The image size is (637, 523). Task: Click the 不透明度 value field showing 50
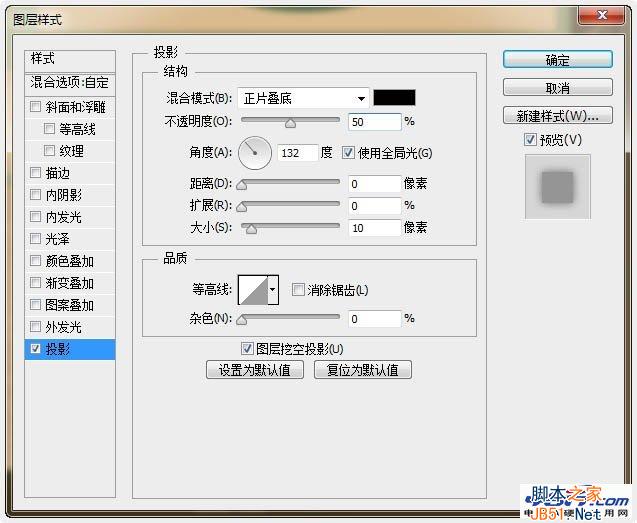click(x=375, y=122)
